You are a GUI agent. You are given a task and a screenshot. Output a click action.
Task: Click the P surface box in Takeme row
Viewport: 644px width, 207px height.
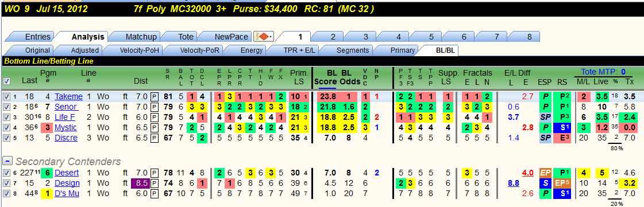click(154, 97)
